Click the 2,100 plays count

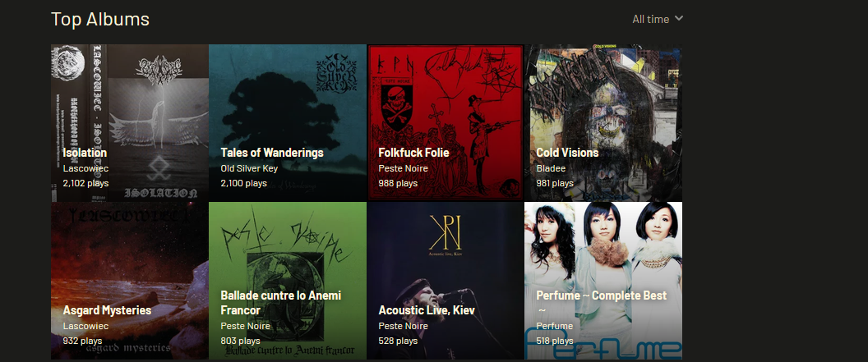tap(243, 183)
